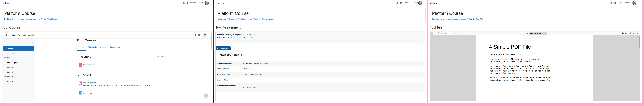This screenshot has height=106, width=644.
Task: Collapse the General heading in course content
Action: pos(79,57)
